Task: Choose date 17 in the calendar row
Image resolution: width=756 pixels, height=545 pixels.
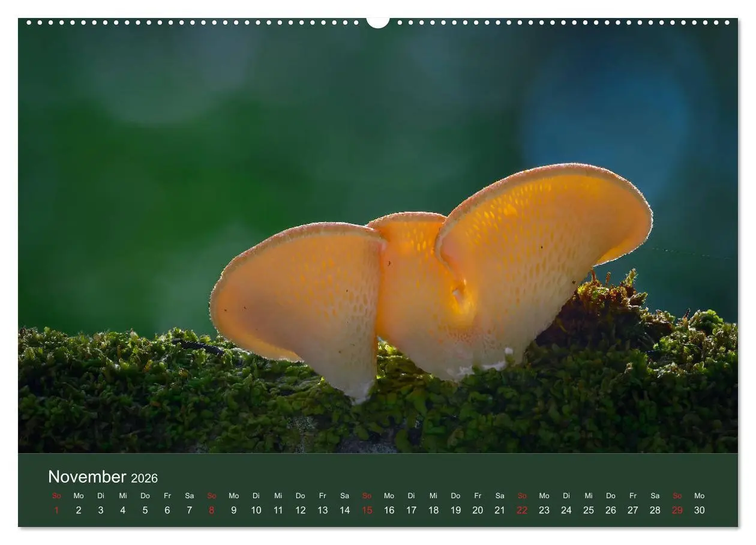Action: click(412, 510)
